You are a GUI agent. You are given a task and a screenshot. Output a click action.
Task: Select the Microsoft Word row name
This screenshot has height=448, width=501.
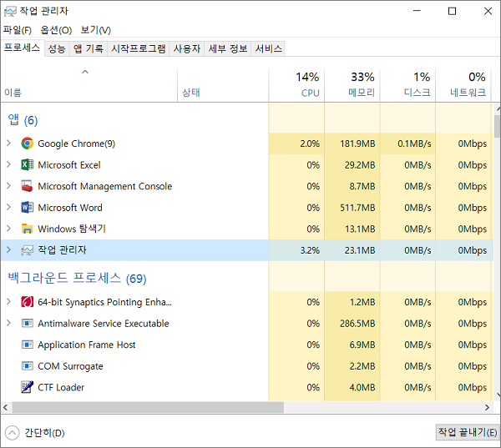[x=70, y=208]
